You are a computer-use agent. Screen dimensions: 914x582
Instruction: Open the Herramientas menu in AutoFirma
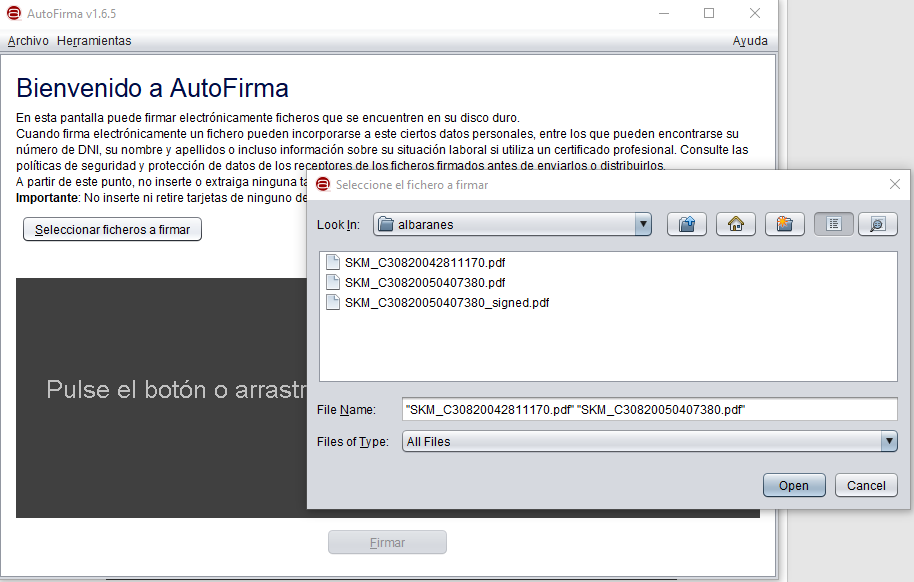coord(94,41)
